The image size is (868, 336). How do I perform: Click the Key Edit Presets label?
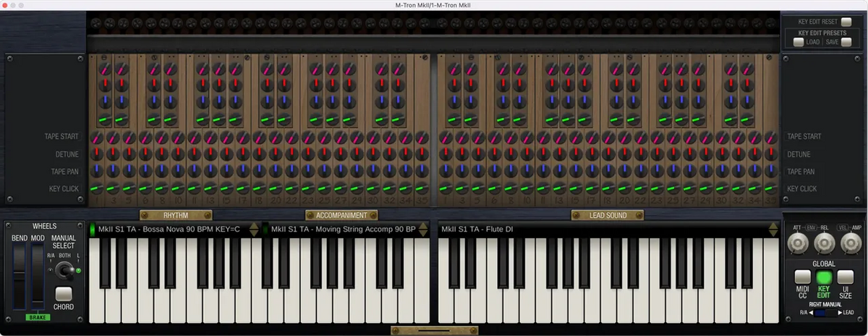pyautogui.click(x=822, y=33)
